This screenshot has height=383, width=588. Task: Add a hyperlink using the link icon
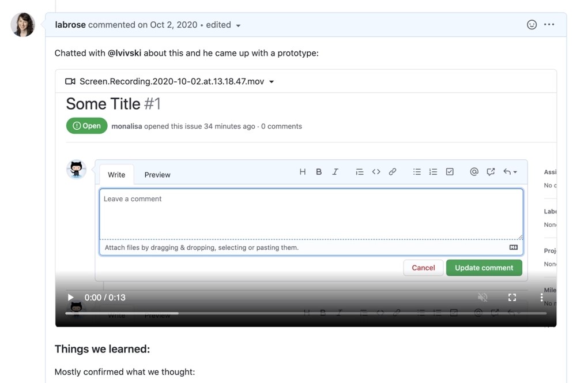[393, 171]
